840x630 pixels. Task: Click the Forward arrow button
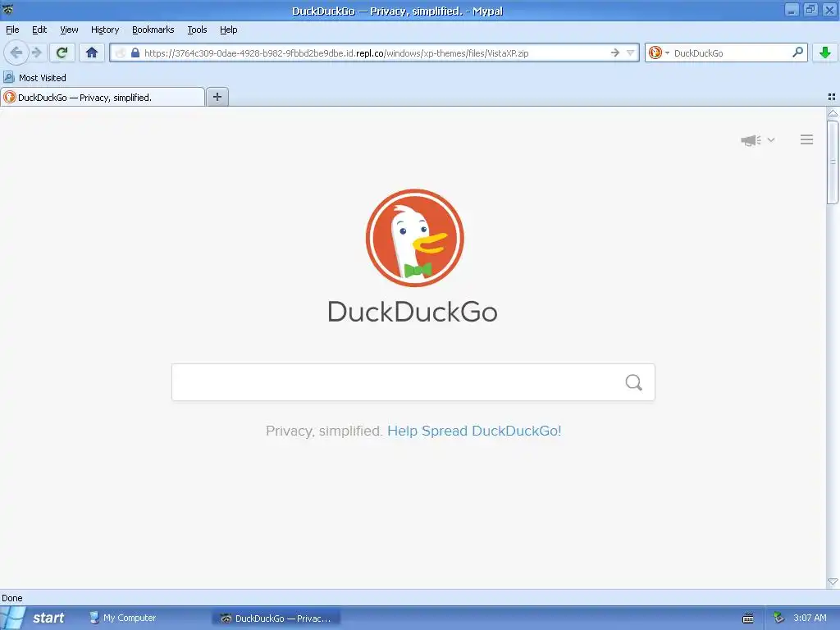click(37, 52)
